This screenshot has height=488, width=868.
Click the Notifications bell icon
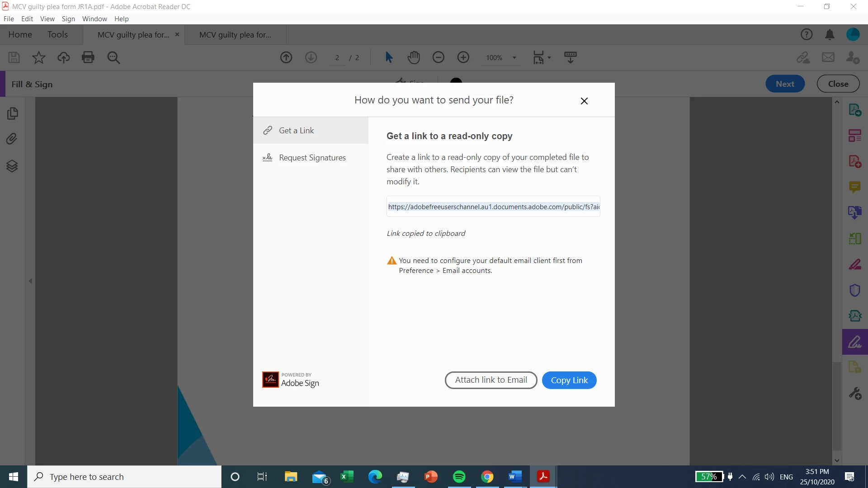pyautogui.click(x=830, y=35)
